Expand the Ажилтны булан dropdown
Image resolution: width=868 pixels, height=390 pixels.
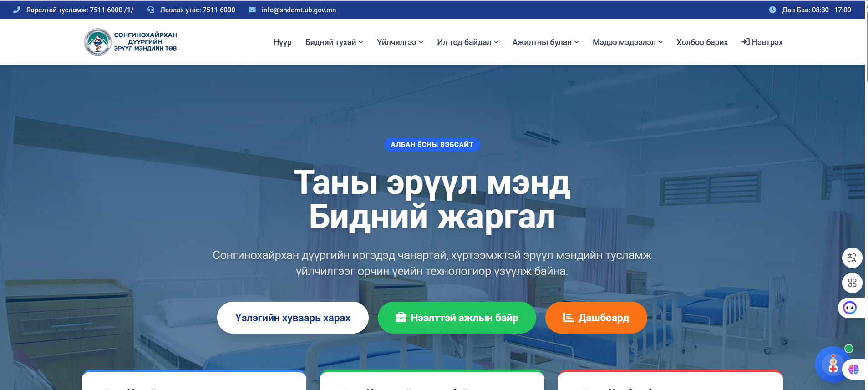pos(546,42)
